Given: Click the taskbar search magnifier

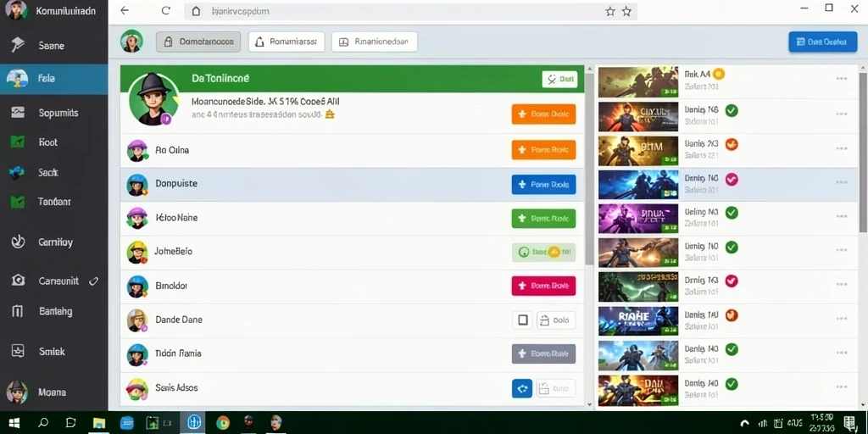Looking at the screenshot, I should tap(43, 423).
